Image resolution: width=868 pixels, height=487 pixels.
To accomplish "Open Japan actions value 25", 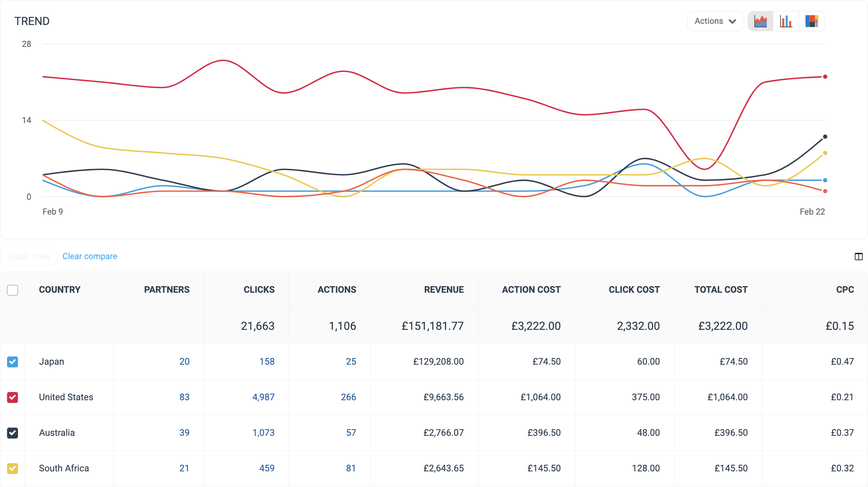I will coord(351,362).
